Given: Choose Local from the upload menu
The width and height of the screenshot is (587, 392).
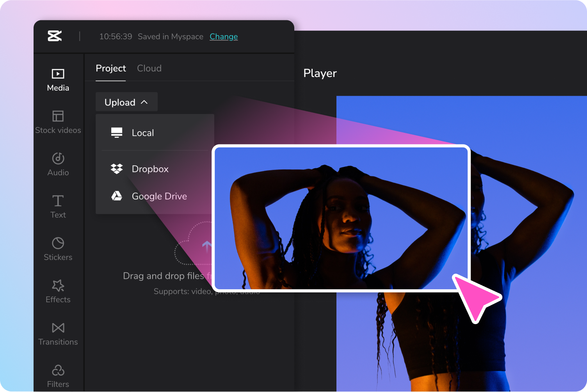Looking at the screenshot, I should [155, 133].
